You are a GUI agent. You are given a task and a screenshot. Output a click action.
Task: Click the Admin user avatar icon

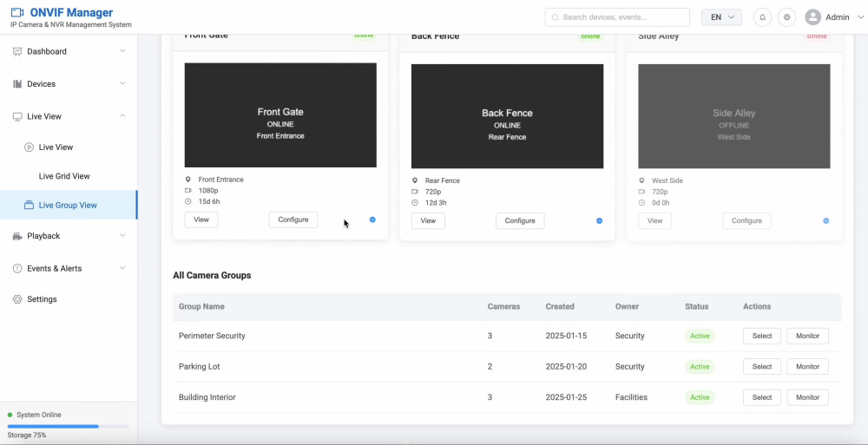coord(812,17)
